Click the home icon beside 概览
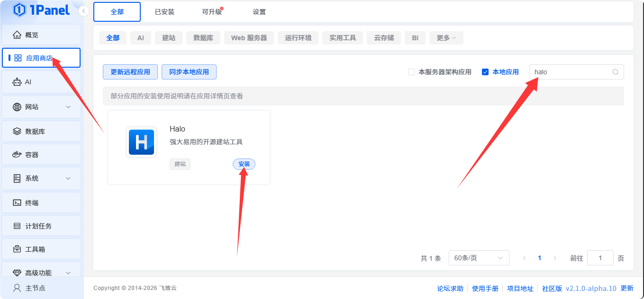Viewport: 644px width, 299px height. click(17, 35)
